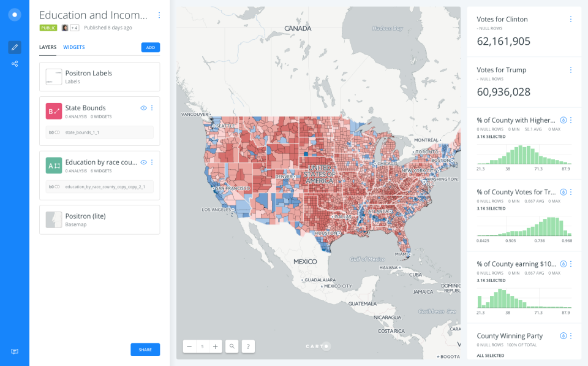The width and height of the screenshot is (588, 366).
Task: Open the connections icon below the pencil
Action: tap(15, 64)
